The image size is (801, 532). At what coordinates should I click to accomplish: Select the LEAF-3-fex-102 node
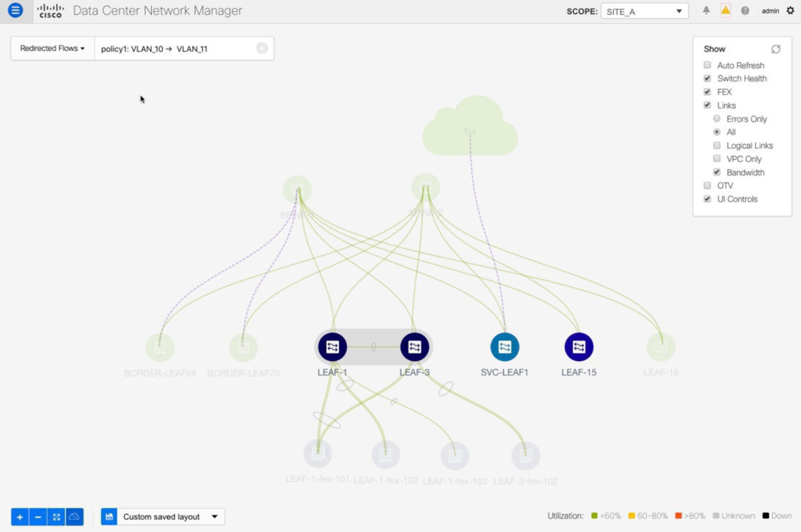525,456
